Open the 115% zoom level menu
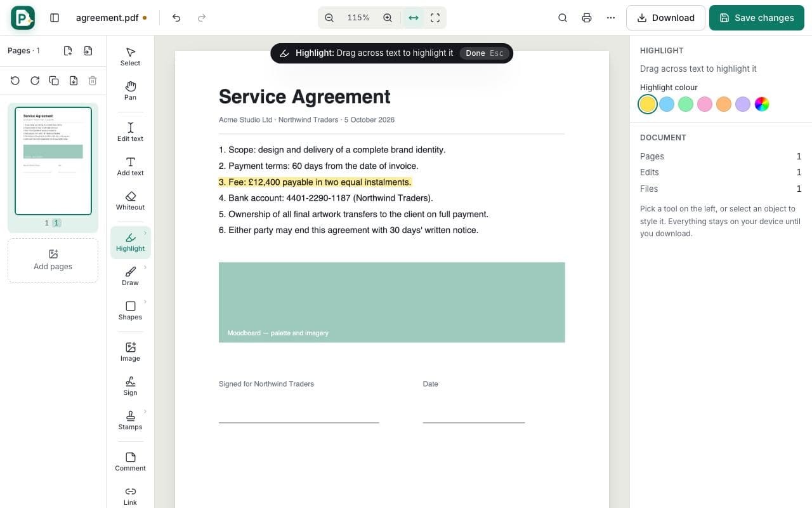 tap(358, 18)
